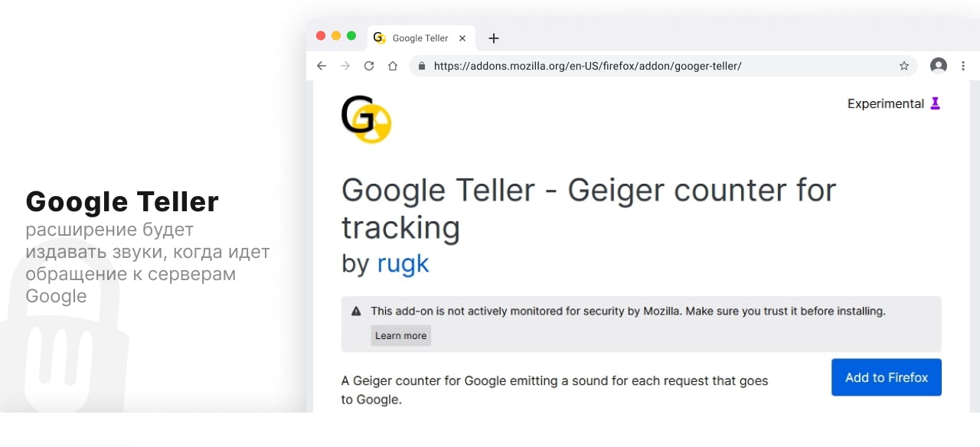The image size is (980, 447).
Task: Click the Learn more button
Action: (400, 335)
